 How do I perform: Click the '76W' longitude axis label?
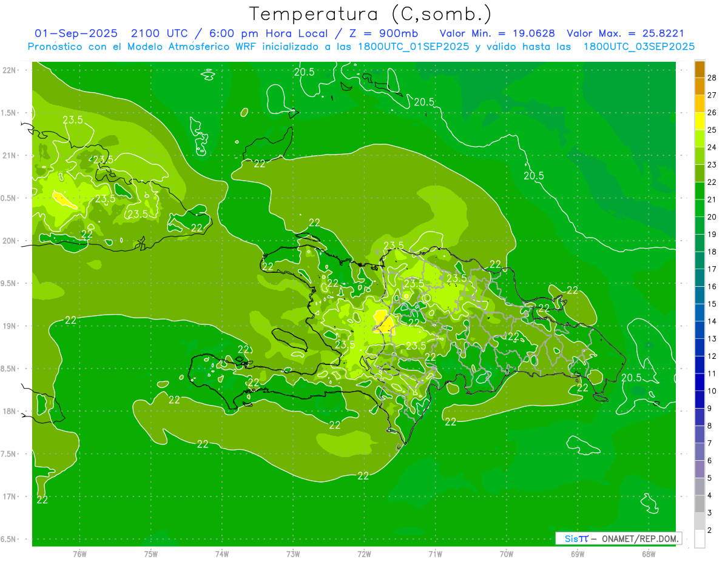[x=79, y=554]
